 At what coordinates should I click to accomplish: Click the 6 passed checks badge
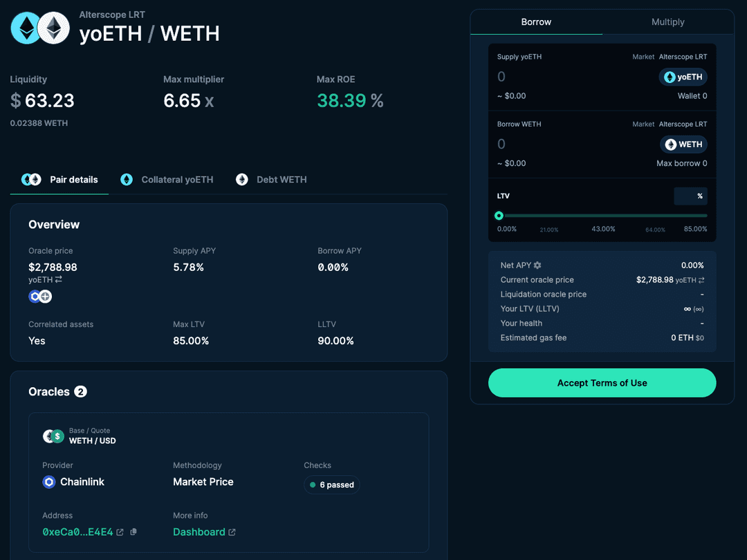332,485
